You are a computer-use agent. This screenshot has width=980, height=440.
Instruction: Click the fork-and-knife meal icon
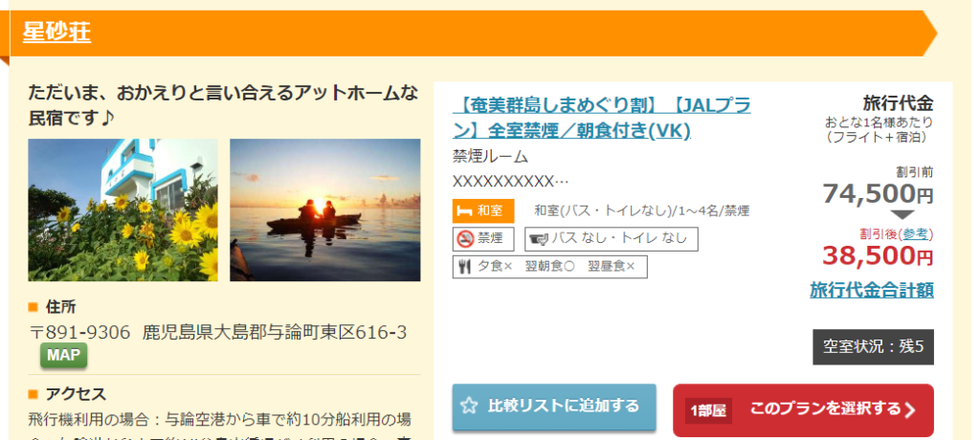pyautogui.click(x=464, y=266)
